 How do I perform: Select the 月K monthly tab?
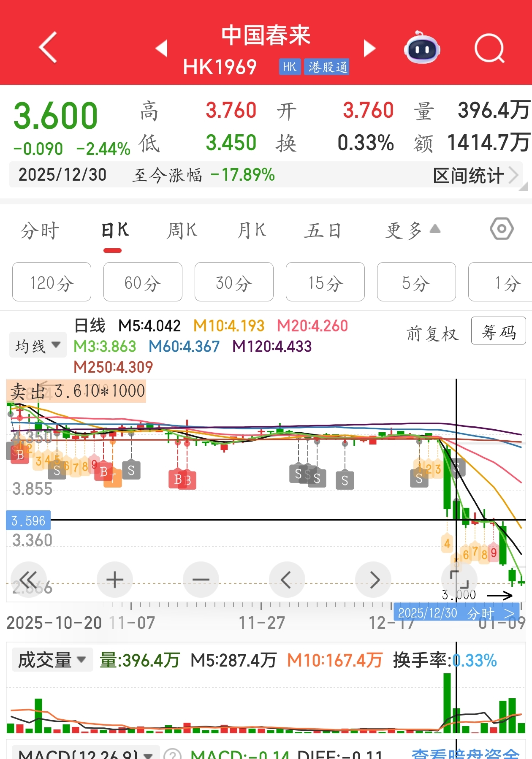point(252,230)
